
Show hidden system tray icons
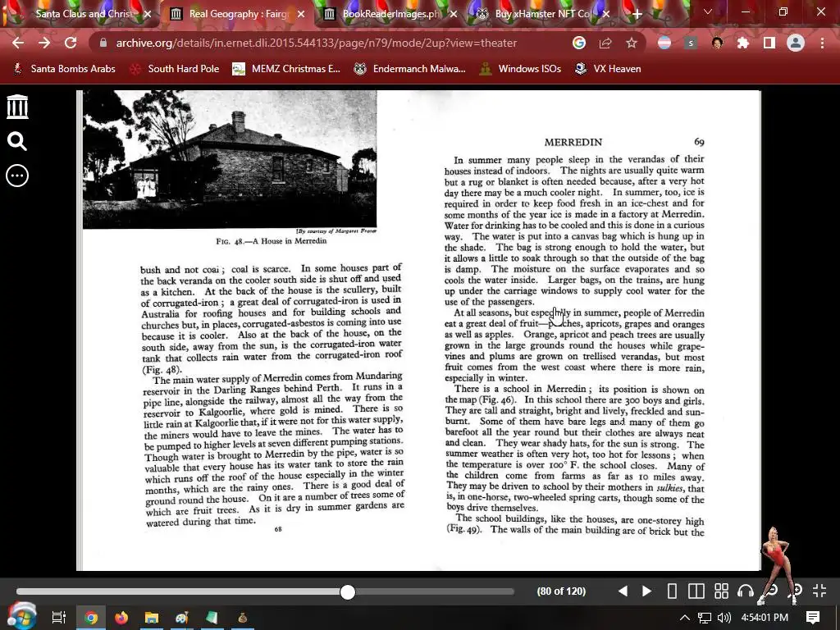coord(684,618)
